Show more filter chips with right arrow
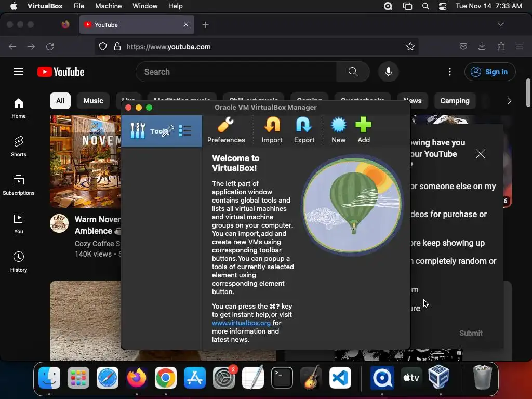Viewport: 532px width, 399px height. pyautogui.click(x=509, y=101)
